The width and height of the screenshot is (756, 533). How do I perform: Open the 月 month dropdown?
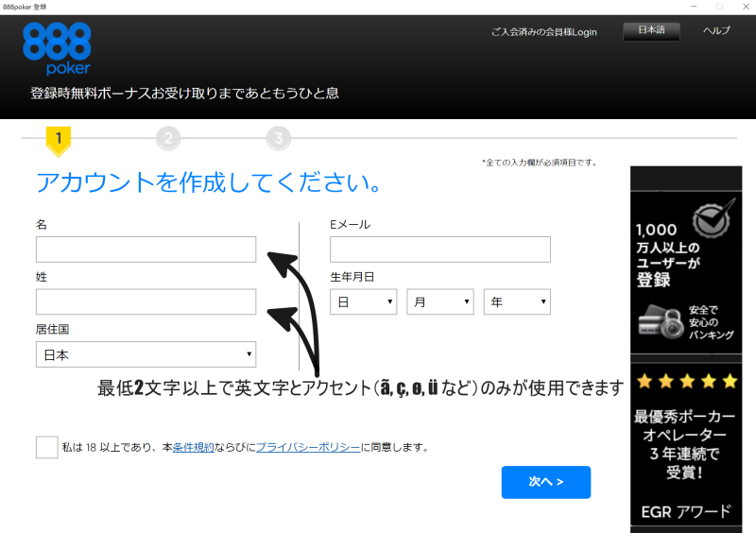[439, 302]
